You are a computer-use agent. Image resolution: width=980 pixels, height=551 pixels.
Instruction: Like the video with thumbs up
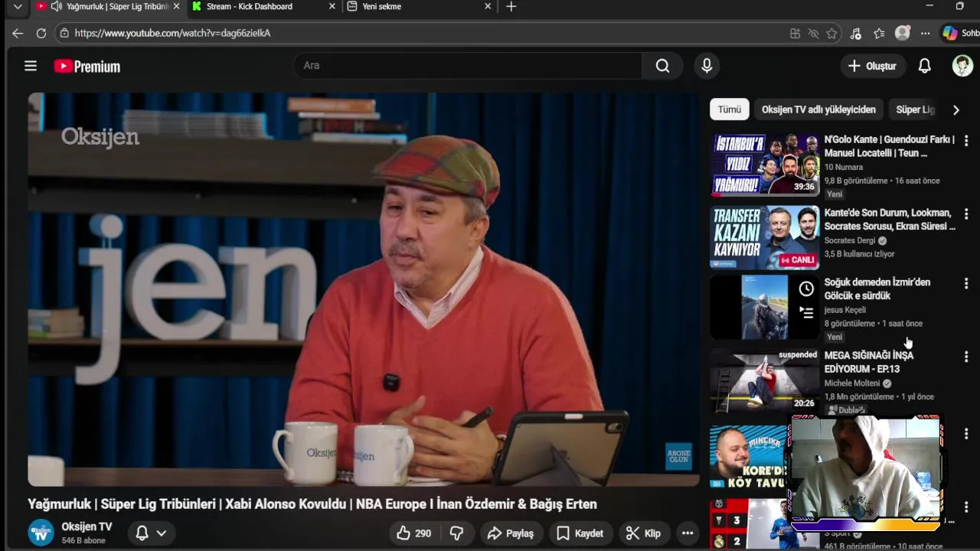pos(413,533)
